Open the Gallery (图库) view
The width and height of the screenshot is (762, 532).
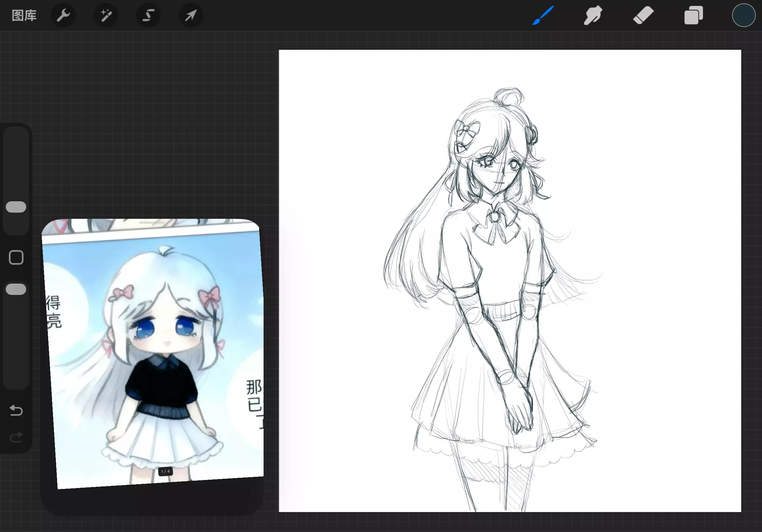[24, 15]
